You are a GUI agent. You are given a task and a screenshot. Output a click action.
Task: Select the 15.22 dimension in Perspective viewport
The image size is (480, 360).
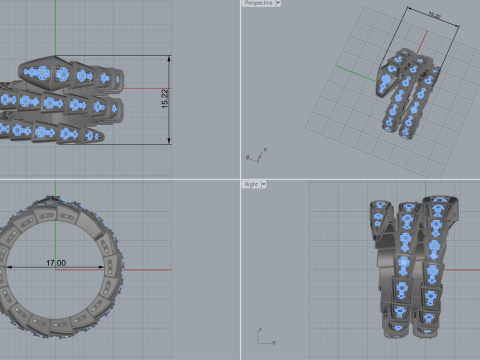(x=434, y=15)
